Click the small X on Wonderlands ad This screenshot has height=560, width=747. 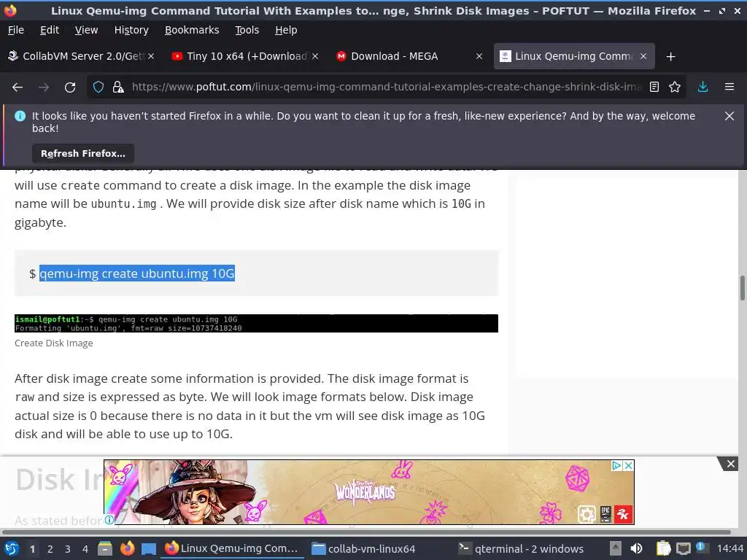[628, 466]
